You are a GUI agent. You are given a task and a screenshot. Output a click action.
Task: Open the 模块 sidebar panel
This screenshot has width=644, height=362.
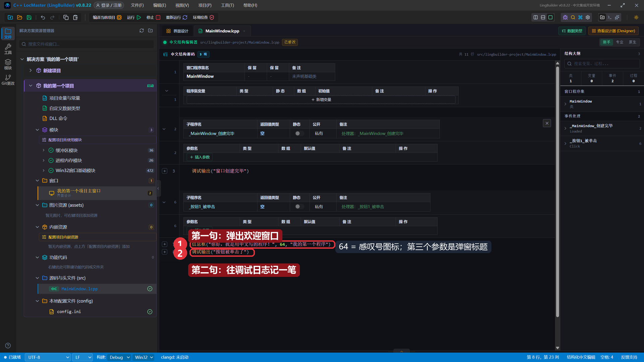point(8,64)
